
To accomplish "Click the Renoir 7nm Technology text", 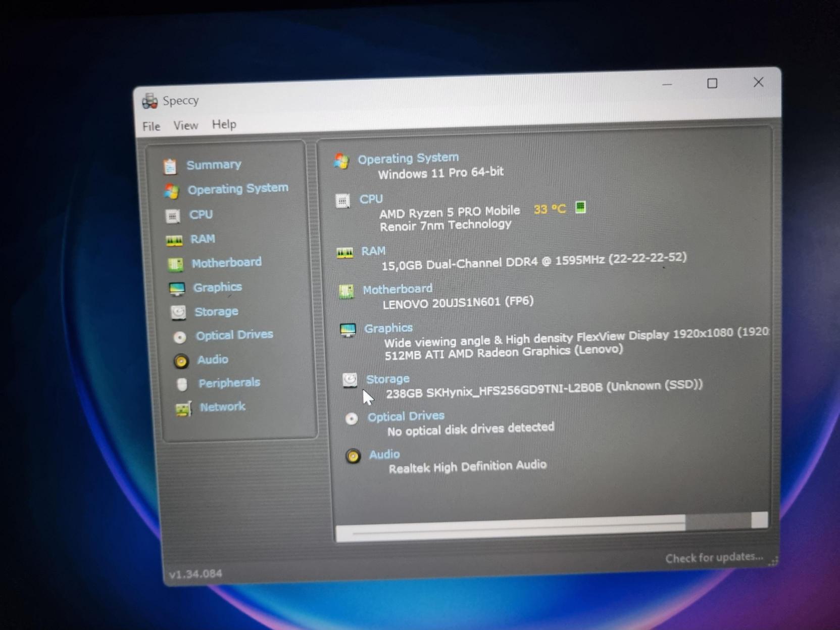I will tap(446, 225).
